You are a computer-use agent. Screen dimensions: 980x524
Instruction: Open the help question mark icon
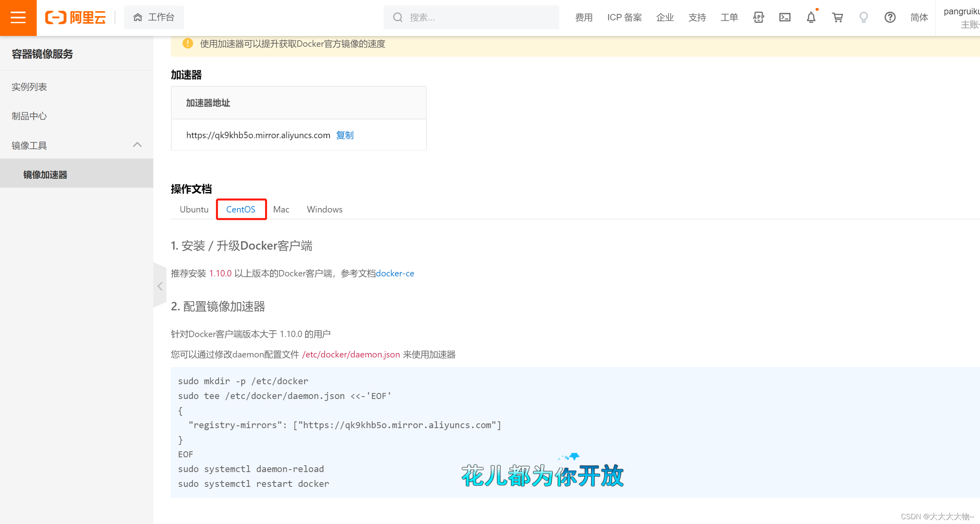click(890, 18)
